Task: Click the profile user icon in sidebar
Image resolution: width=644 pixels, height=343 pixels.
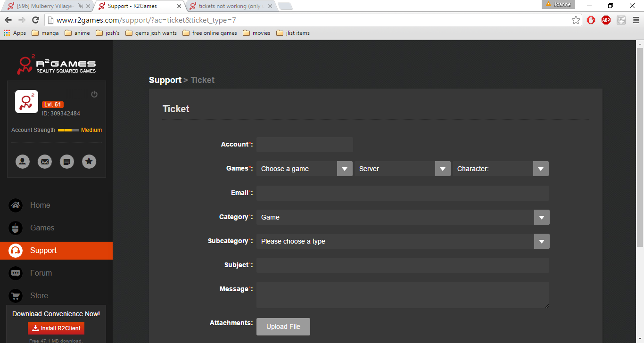Action: click(x=22, y=162)
